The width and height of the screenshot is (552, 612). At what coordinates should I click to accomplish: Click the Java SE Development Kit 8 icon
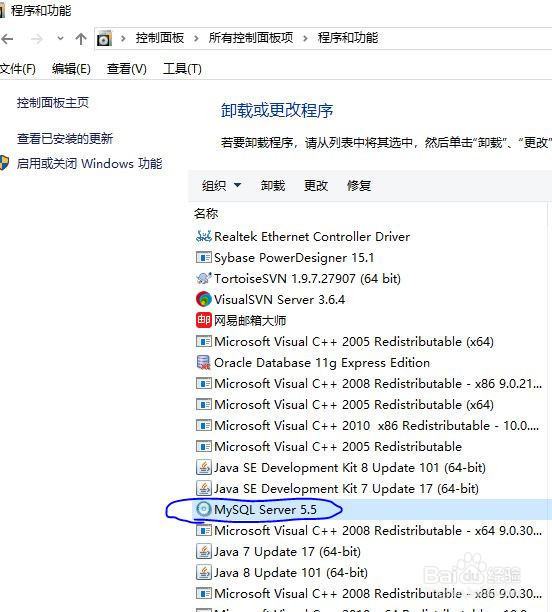coord(203,467)
